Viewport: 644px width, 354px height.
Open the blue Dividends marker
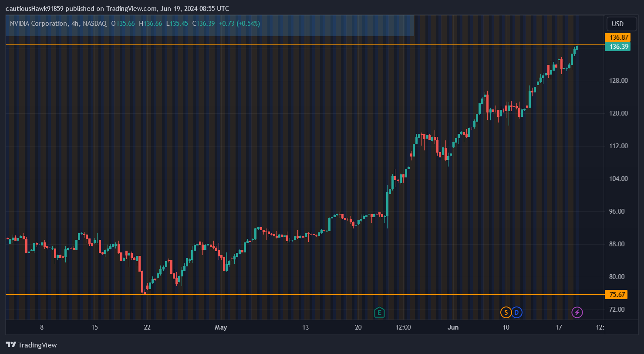[516, 312]
